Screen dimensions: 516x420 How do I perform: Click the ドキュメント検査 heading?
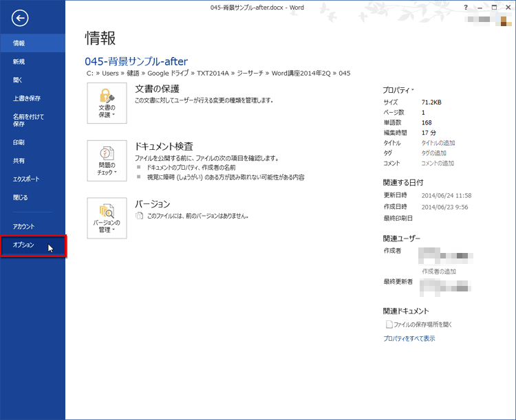coord(164,146)
